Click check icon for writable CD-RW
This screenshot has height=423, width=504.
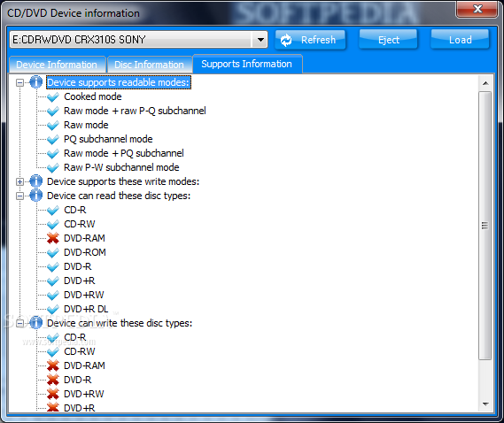coord(53,351)
